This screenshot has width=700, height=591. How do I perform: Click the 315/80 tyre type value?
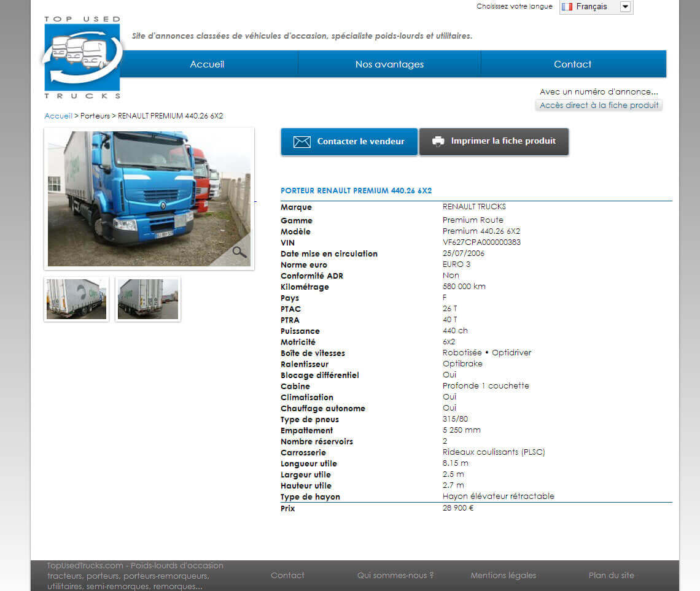click(456, 419)
